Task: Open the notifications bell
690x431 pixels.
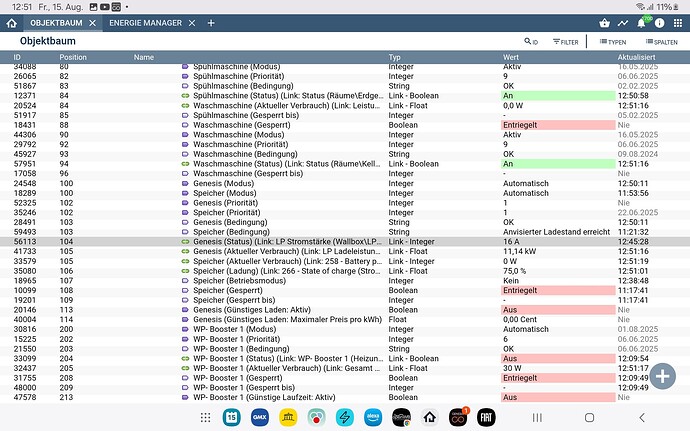Action: click(x=642, y=23)
